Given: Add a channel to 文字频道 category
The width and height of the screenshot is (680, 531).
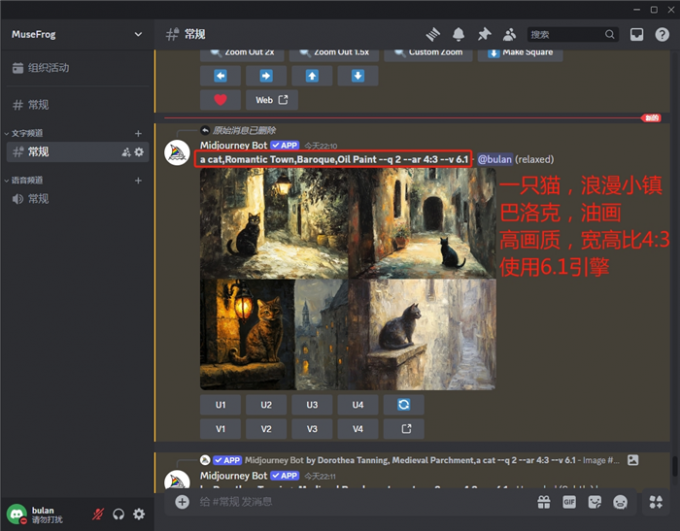Looking at the screenshot, I should (138, 133).
